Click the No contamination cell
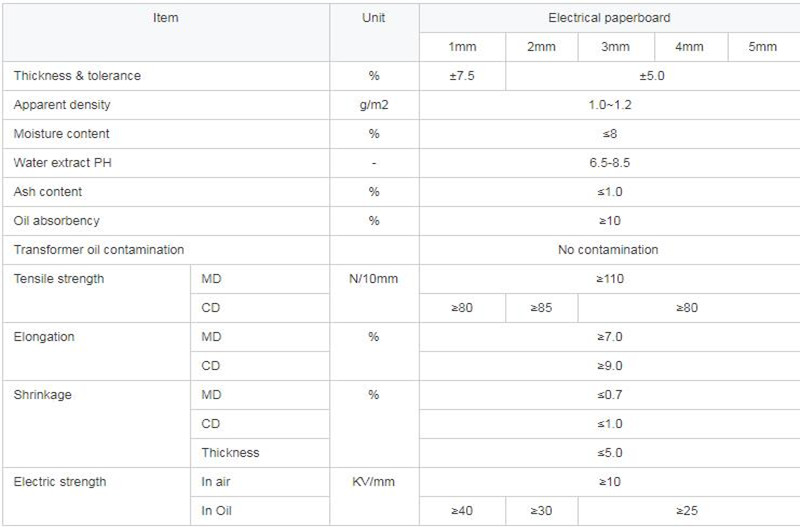Screen dimensions: 800x527 [x=608, y=250]
